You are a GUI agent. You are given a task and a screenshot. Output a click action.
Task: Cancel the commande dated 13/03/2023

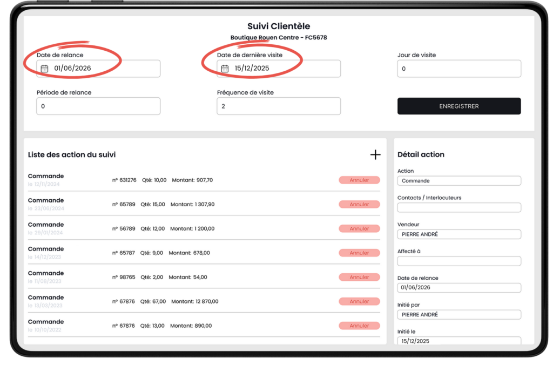(359, 301)
